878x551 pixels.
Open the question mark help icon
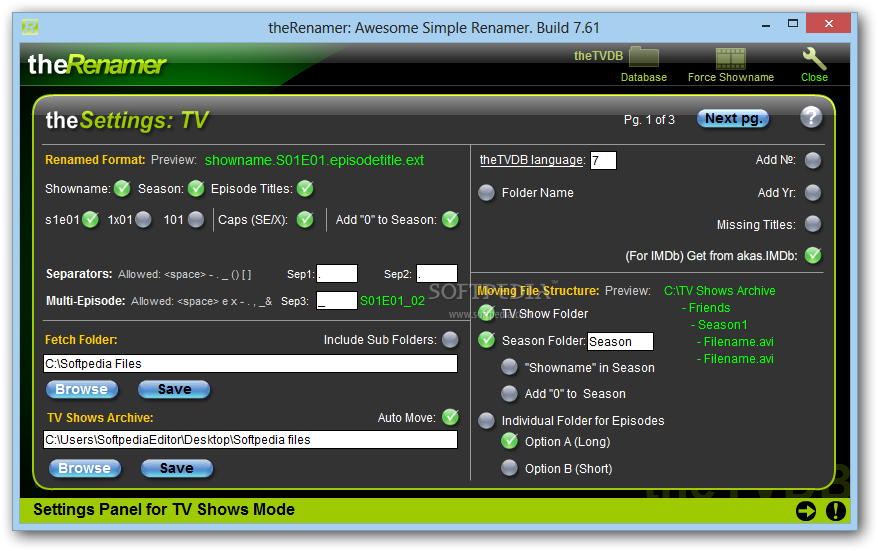811,117
